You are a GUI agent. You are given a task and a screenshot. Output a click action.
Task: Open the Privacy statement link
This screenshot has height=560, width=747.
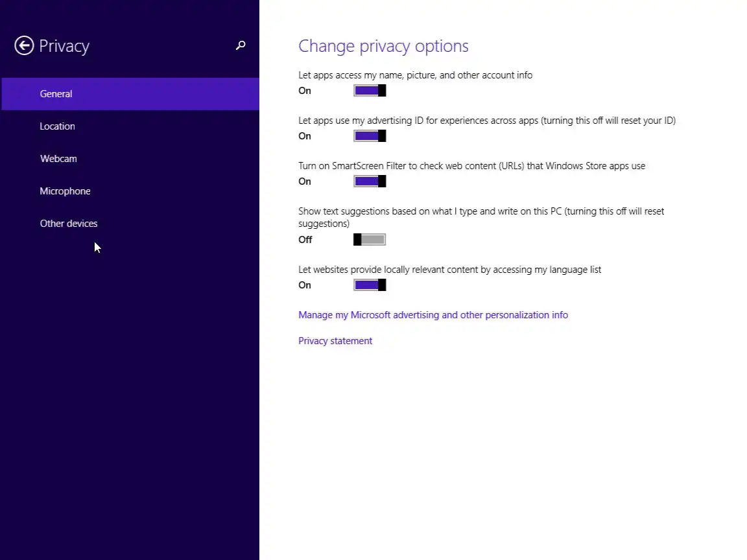335,341
